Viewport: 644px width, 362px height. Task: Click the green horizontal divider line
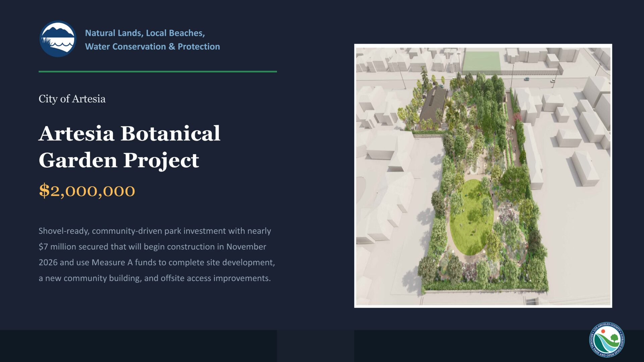[x=158, y=71]
